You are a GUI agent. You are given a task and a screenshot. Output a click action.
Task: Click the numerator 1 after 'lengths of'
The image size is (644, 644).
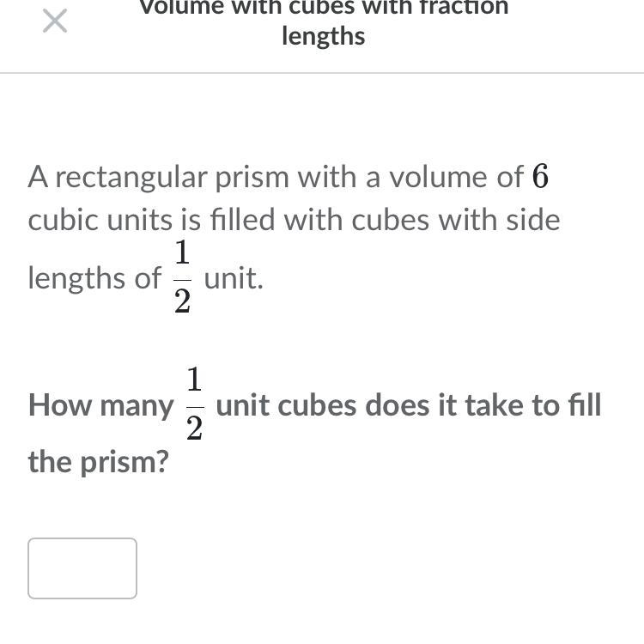[x=182, y=252]
